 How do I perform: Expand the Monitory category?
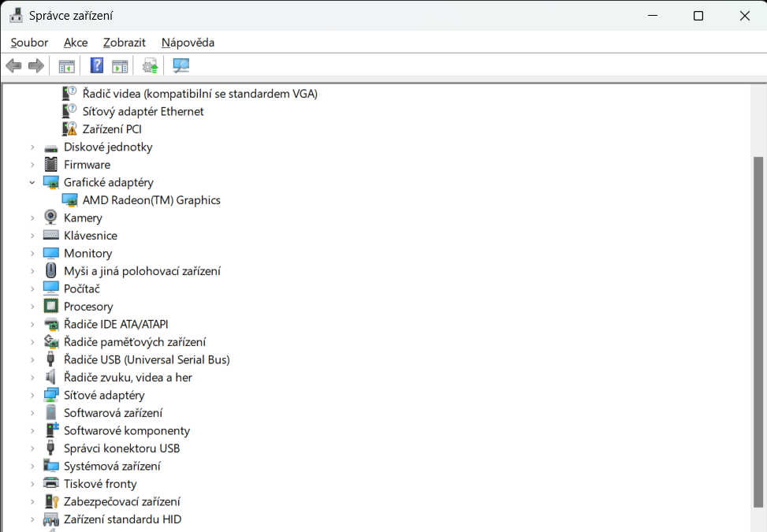tap(32, 253)
